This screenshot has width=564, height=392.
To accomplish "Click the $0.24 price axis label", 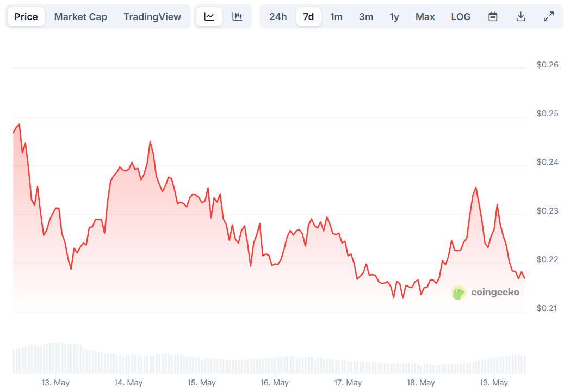I will coord(548,162).
